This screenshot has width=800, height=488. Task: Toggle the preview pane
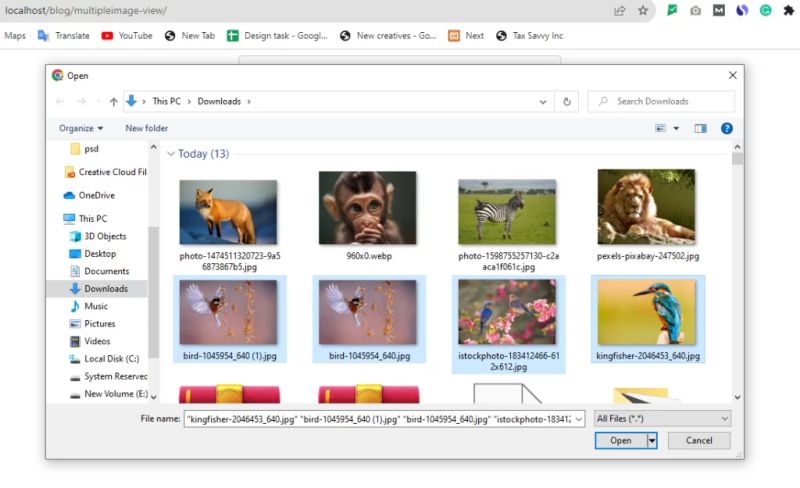click(x=701, y=128)
